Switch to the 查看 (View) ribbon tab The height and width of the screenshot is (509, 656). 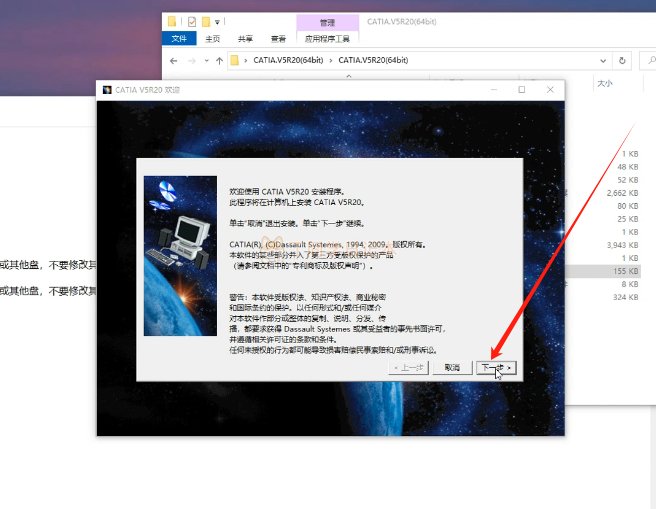coord(278,39)
